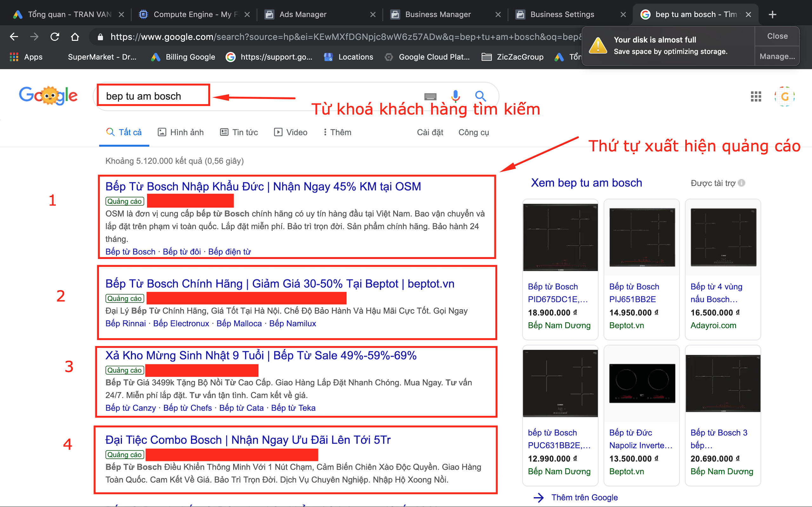Open the Apps bookmarks shortcut
This screenshot has height=507, width=812.
[26, 57]
